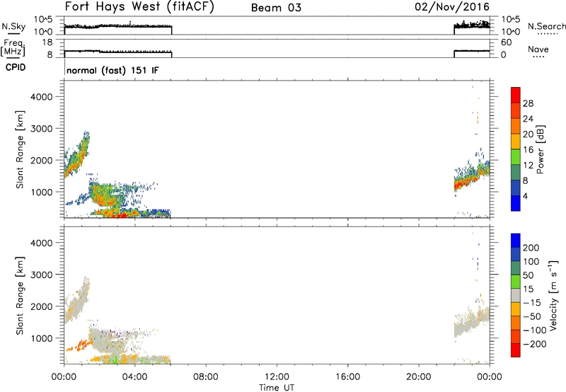Click the 'CPID' label

tap(16, 67)
